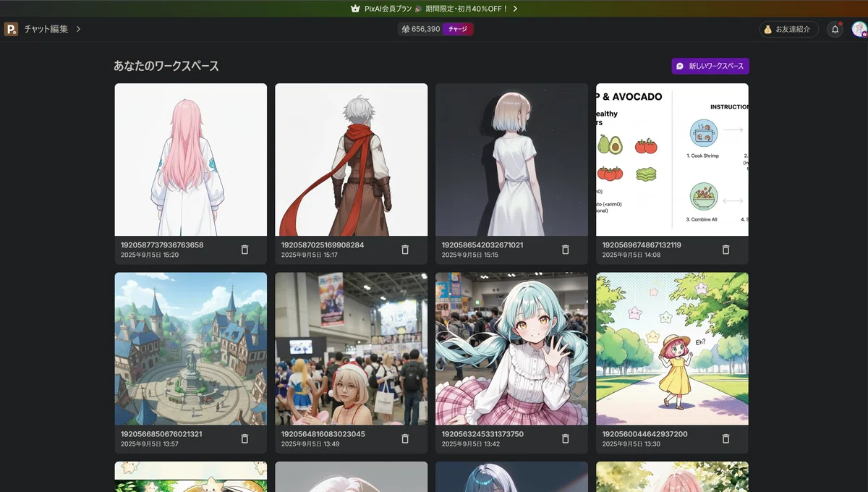The width and height of the screenshot is (868, 492).
Task: Open shrimp & avocado recipe thumbnail
Action: click(673, 159)
